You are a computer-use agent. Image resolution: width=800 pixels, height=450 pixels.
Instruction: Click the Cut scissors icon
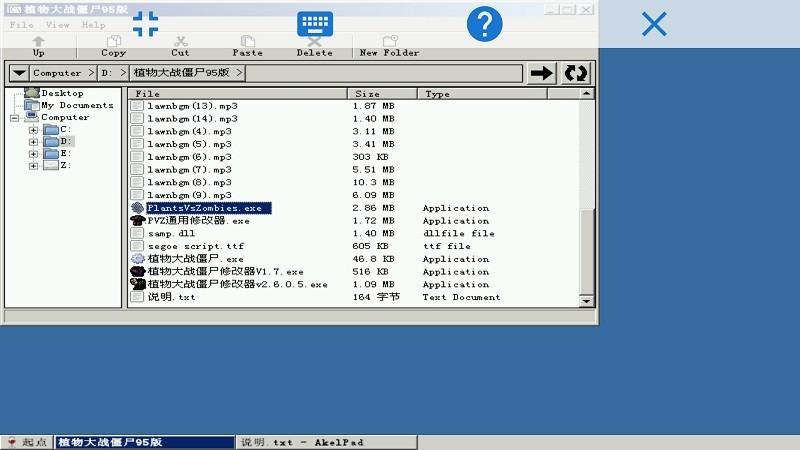pos(180,46)
